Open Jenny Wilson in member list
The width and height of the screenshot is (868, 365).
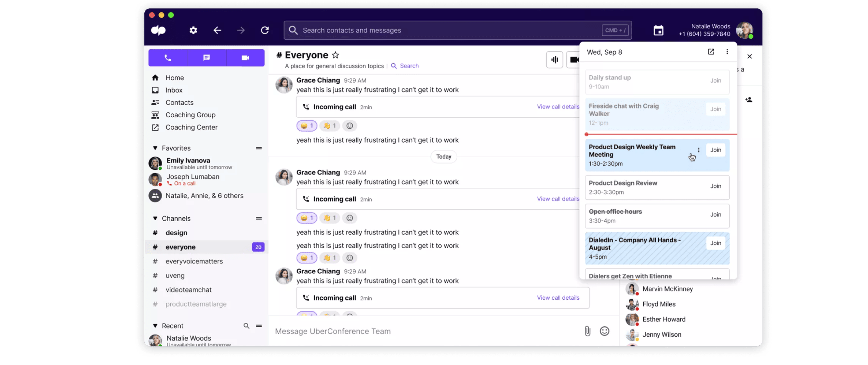tap(653, 335)
